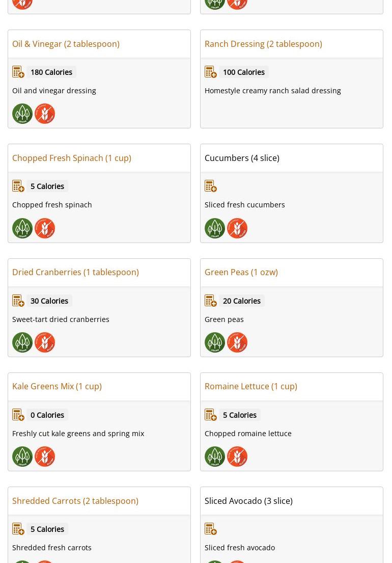Image resolution: width=392 pixels, height=563 pixels.
Task: Open the Kale Greens Mix link
Action: 57,386
